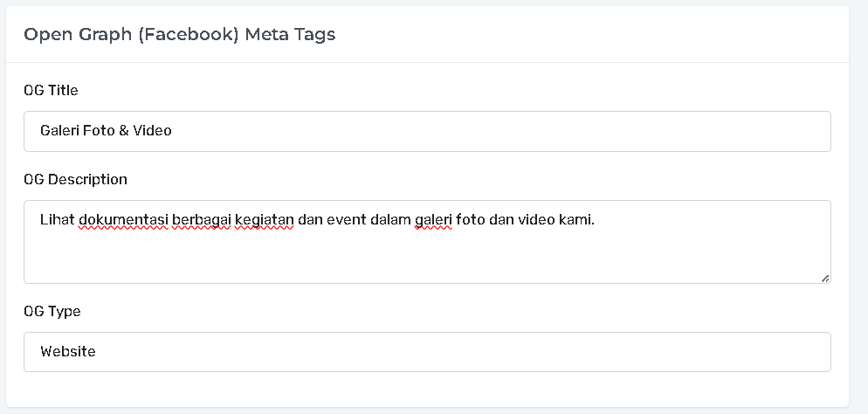Open the OG Type Website field
868x414 pixels.
[x=427, y=352]
